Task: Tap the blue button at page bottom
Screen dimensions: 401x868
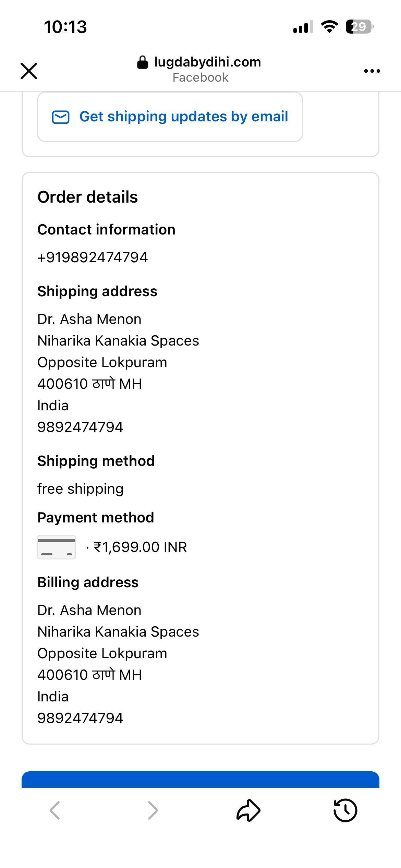Action: click(x=200, y=780)
